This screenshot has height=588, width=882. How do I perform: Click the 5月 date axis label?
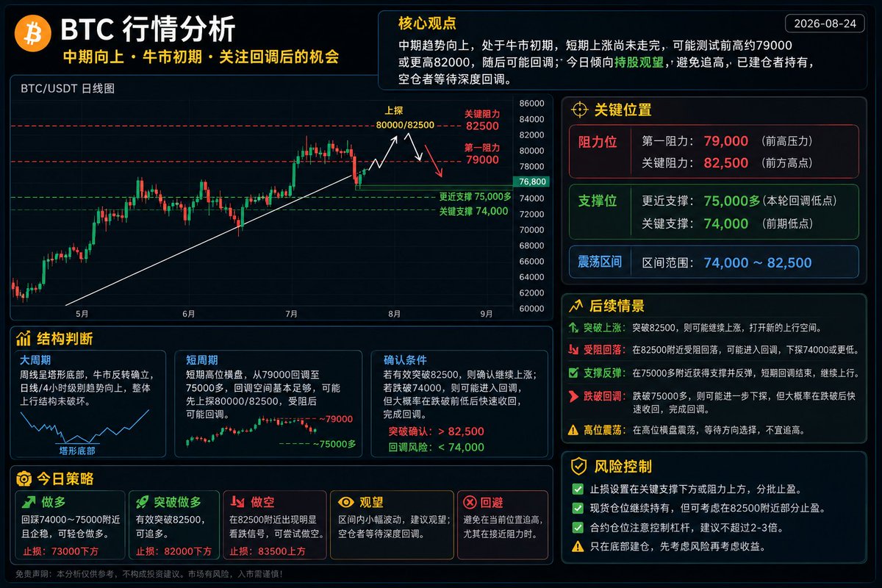[82, 314]
